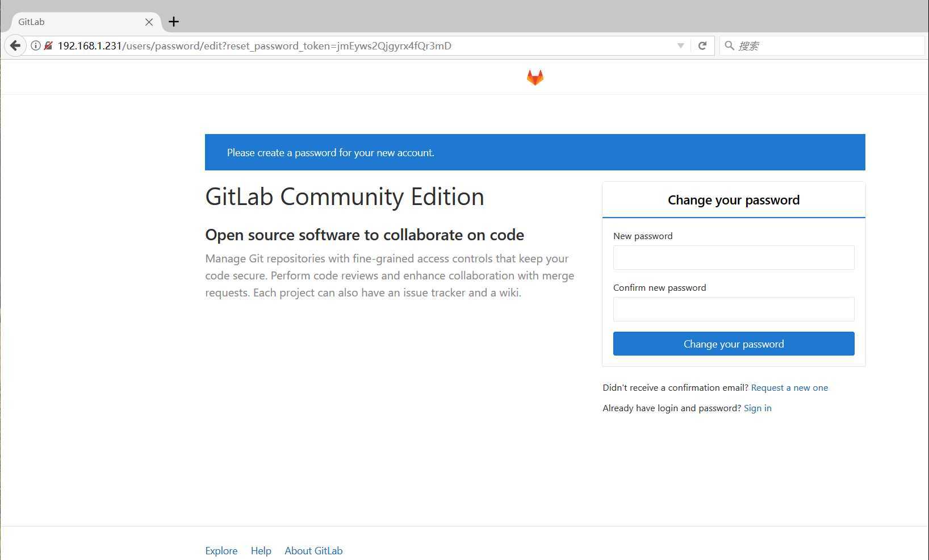Screen dimensions: 929x560
Task: Select the GitLab browser tab
Action: tap(85, 22)
